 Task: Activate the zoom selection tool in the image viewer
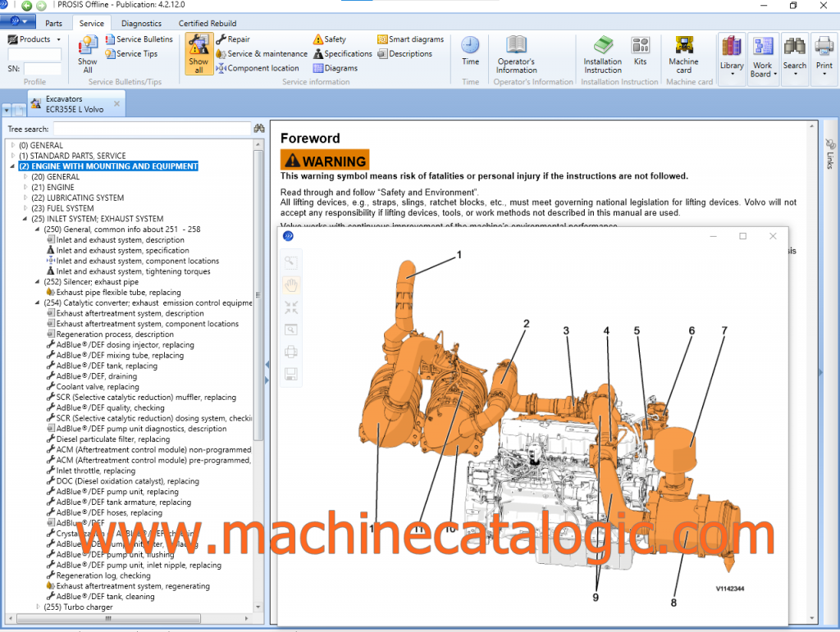290,261
